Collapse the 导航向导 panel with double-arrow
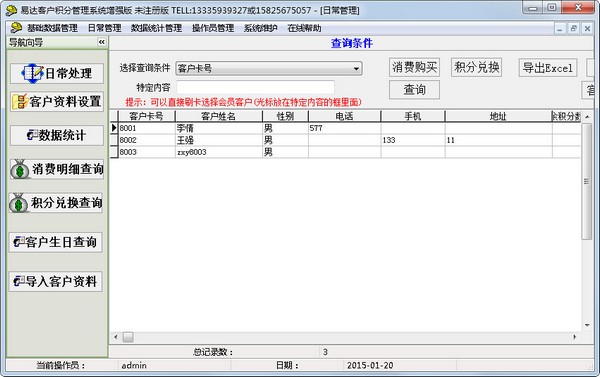600x377 pixels. pos(101,42)
